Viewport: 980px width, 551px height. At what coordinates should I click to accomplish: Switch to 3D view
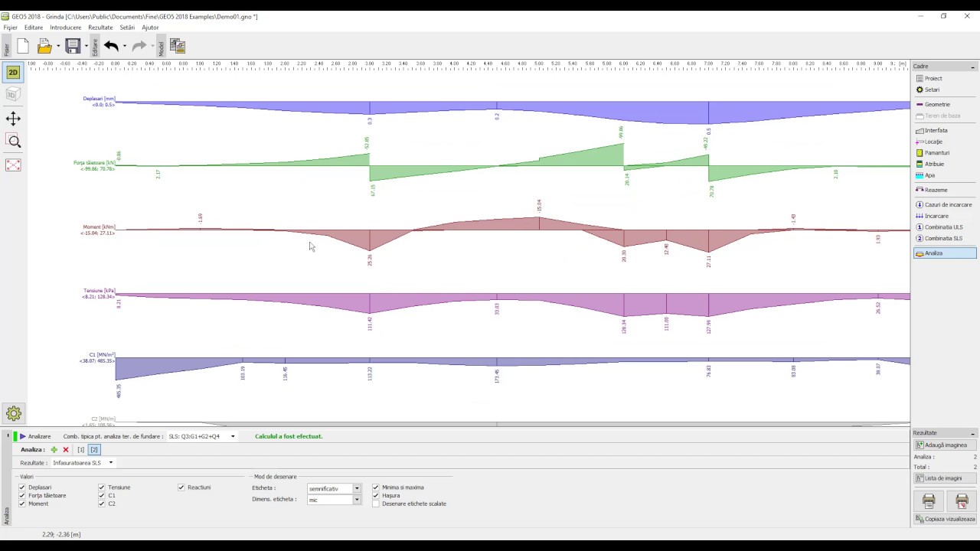(13, 94)
